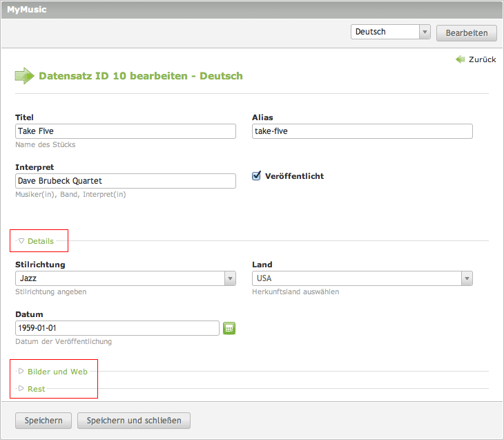Click the Bearbeiten button
The image size is (504, 440).
click(x=467, y=32)
